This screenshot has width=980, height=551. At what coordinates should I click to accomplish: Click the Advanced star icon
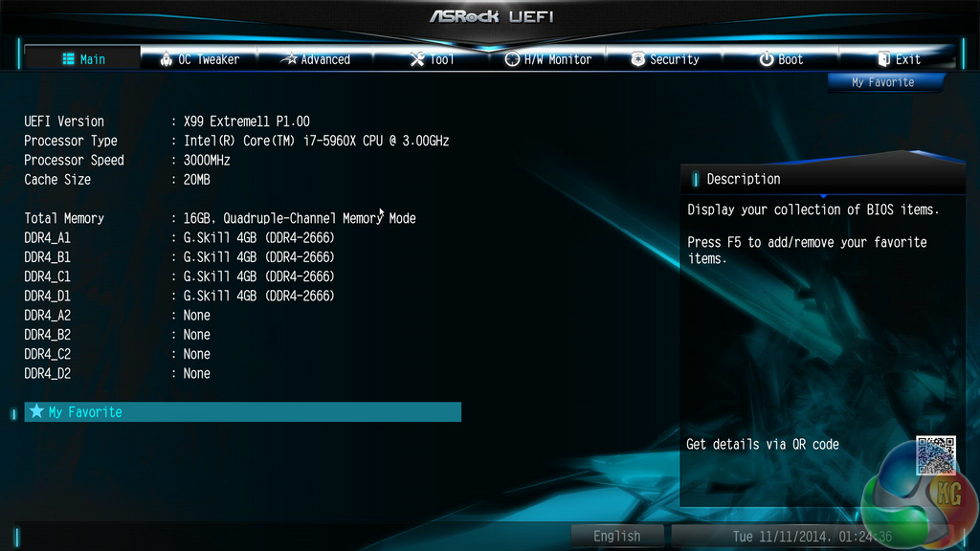tap(289, 58)
